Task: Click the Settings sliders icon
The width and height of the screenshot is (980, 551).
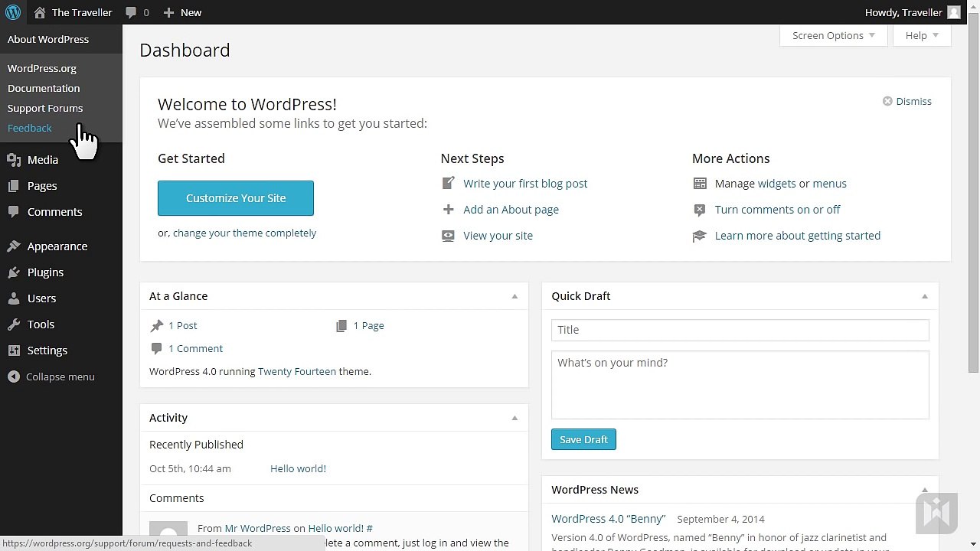Action: pos(14,350)
